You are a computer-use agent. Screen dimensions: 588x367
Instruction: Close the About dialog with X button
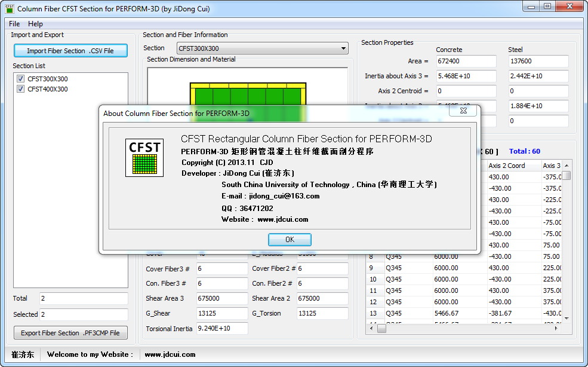(463, 111)
